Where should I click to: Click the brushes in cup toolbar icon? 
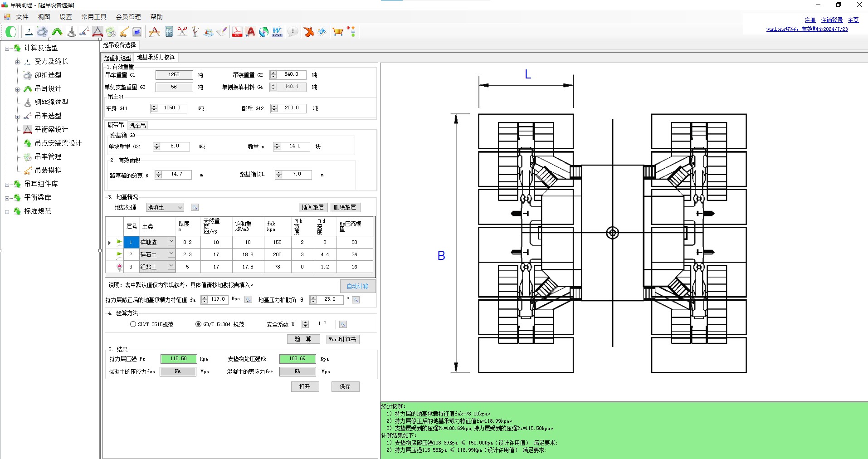pos(195,32)
